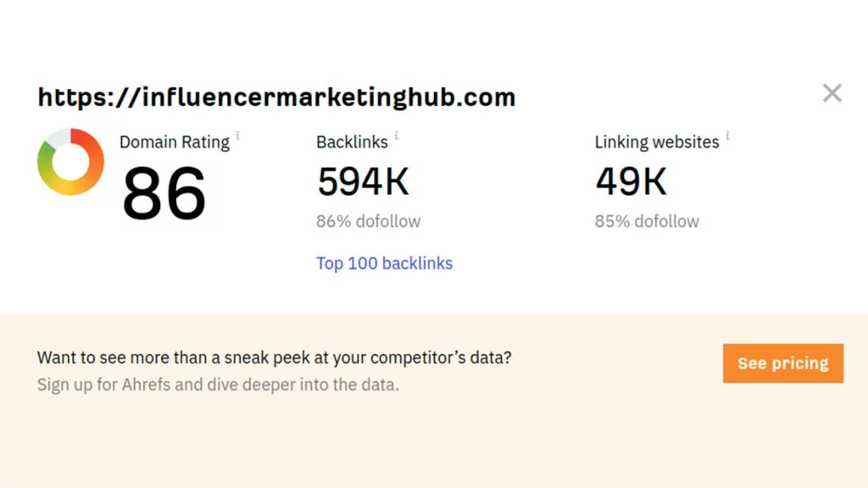The height and width of the screenshot is (488, 868).
Task: Select the influencermarketinghub.com URL heading
Action: [277, 97]
